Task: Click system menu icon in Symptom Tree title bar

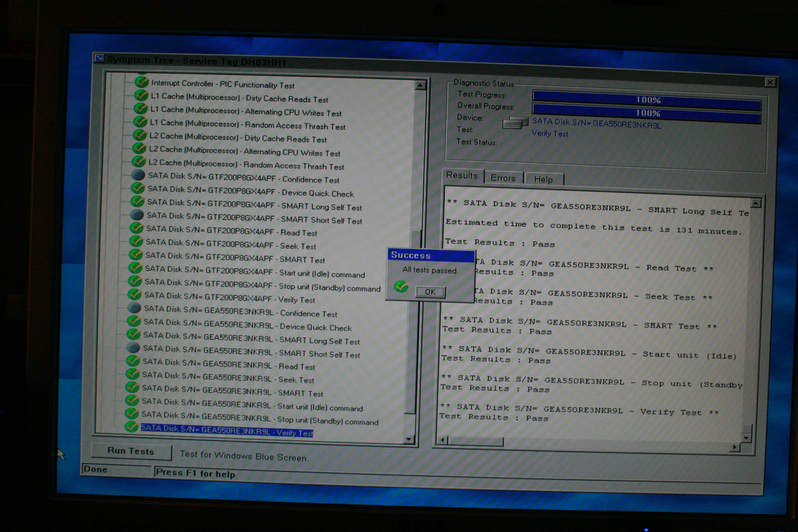Action: click(100, 58)
